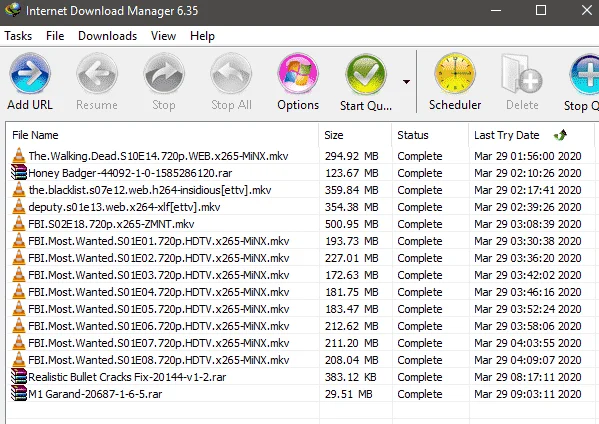Image resolution: width=599 pixels, height=424 pixels.
Task: Click VLC icon for The.Walking.Dead.S10E14
Action: 19,156
